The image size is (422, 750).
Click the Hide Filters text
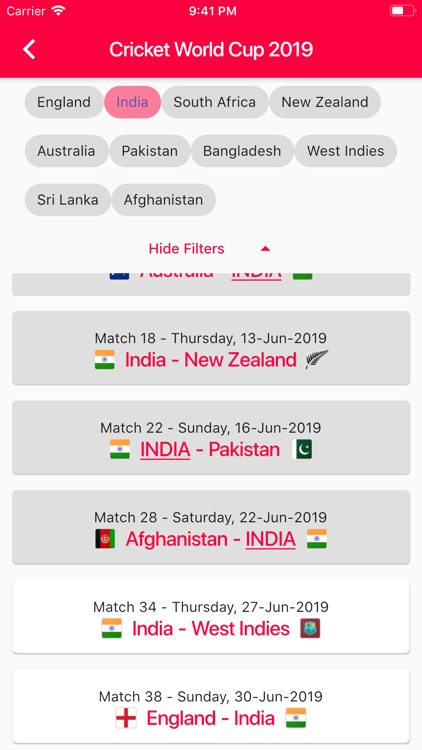[187, 249]
